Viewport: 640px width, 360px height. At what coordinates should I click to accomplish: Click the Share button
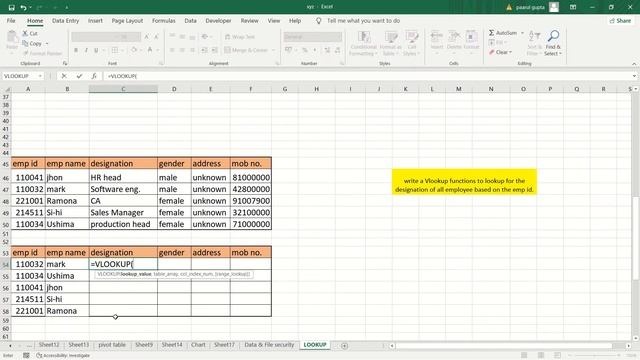pos(620,20)
